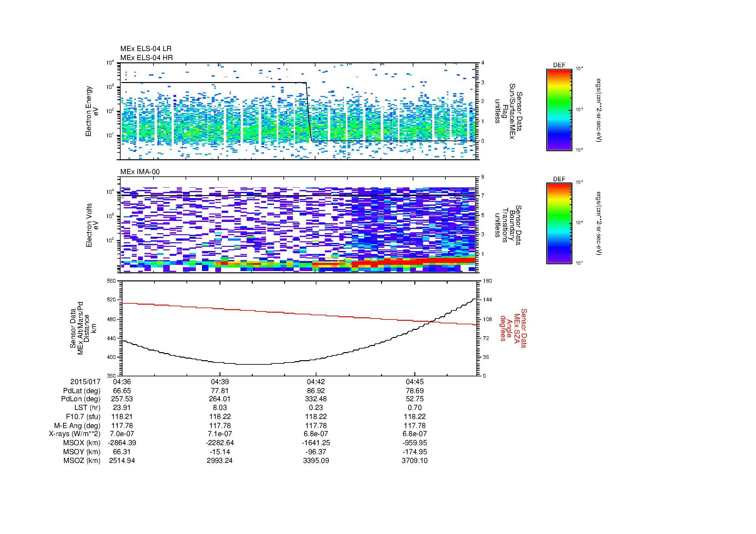756x534 pixels.
Task: Click the PdLat value 86.92
Action: coord(316,391)
